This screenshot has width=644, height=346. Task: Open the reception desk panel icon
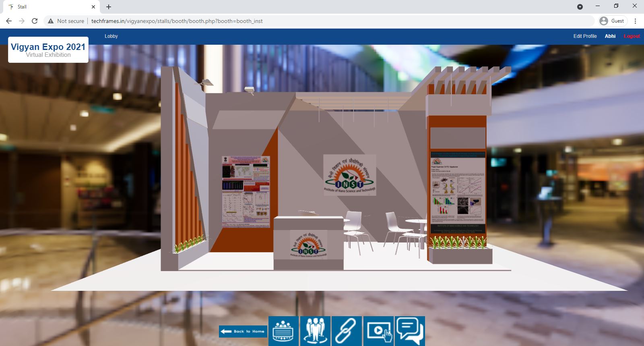[x=283, y=331]
